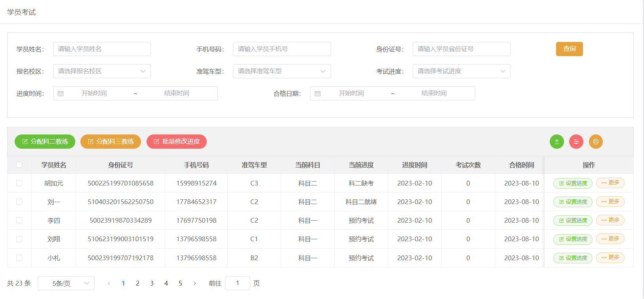This screenshot has height=299, width=644.
Task: Click 合格日期 结束时间 field
Action: tap(434, 93)
